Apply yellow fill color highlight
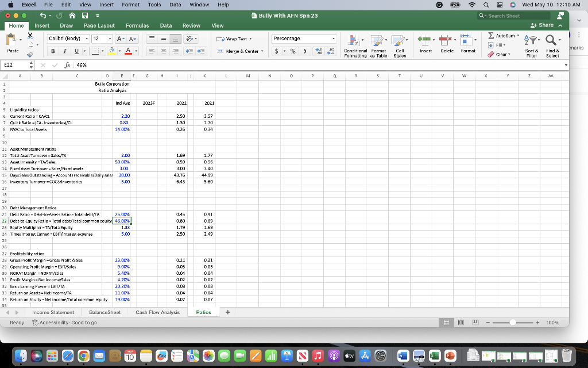The image size is (588, 368). 112,51
